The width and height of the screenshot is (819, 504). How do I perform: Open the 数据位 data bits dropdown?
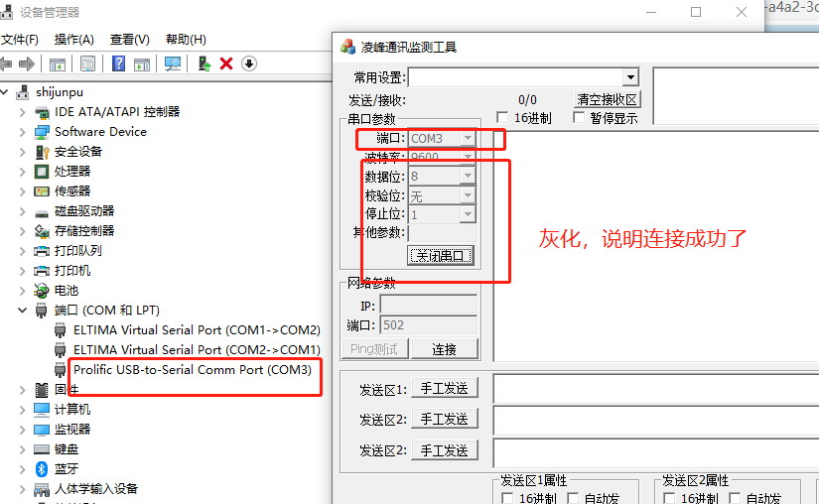468,177
